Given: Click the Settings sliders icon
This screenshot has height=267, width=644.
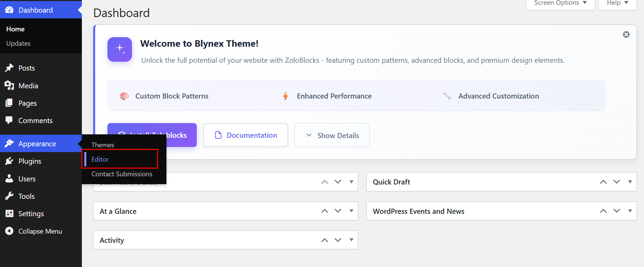Looking at the screenshot, I should point(9,213).
